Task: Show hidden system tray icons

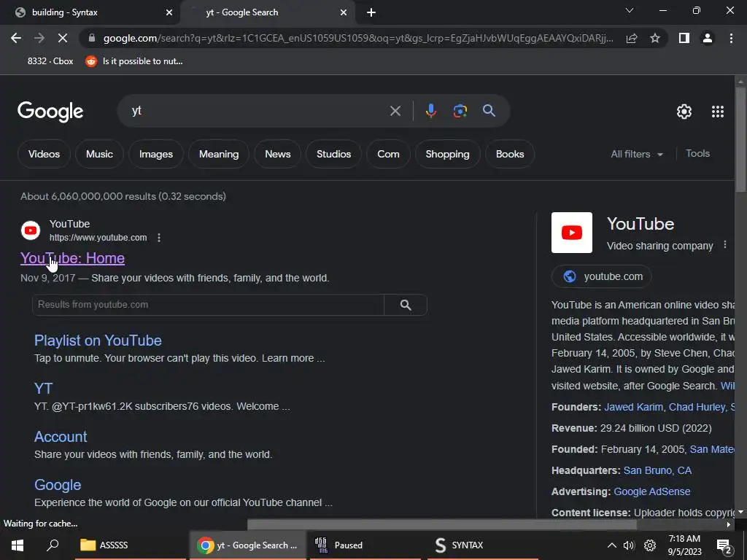Action: pyautogui.click(x=612, y=545)
